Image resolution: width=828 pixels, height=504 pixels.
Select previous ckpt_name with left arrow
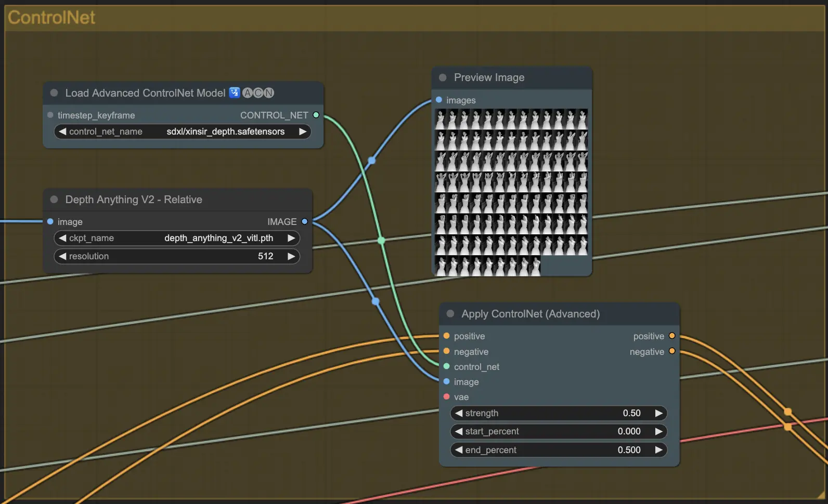62,238
